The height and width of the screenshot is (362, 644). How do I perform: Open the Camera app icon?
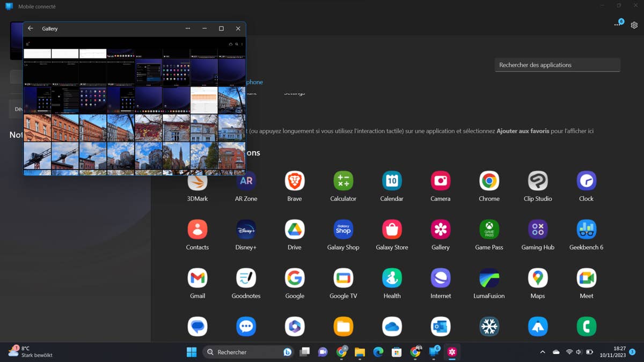coord(440,181)
